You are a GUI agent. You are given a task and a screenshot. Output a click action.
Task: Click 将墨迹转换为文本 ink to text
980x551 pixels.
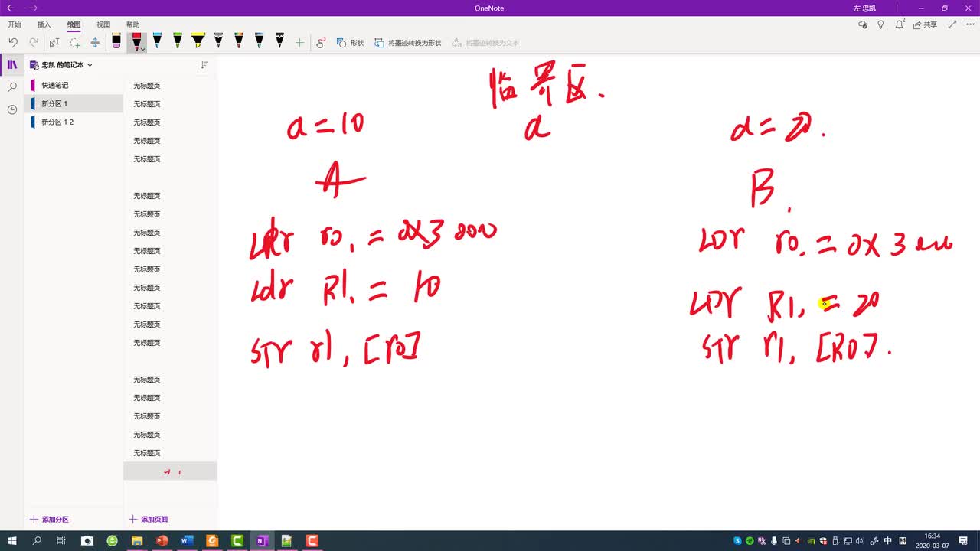pos(485,43)
